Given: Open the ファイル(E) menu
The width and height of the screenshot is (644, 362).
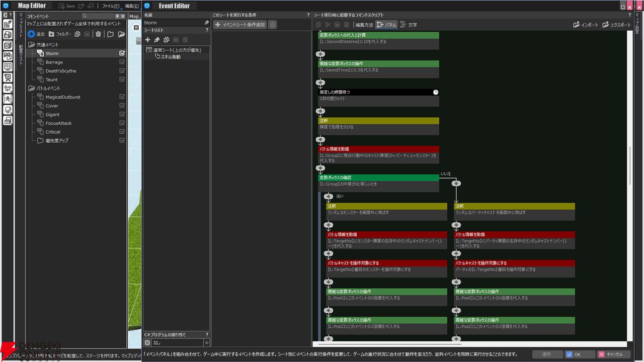Looking at the screenshot, I should (110, 6).
